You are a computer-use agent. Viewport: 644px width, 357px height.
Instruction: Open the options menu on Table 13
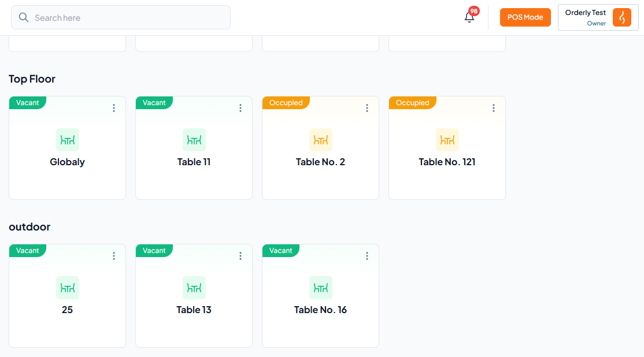click(240, 256)
